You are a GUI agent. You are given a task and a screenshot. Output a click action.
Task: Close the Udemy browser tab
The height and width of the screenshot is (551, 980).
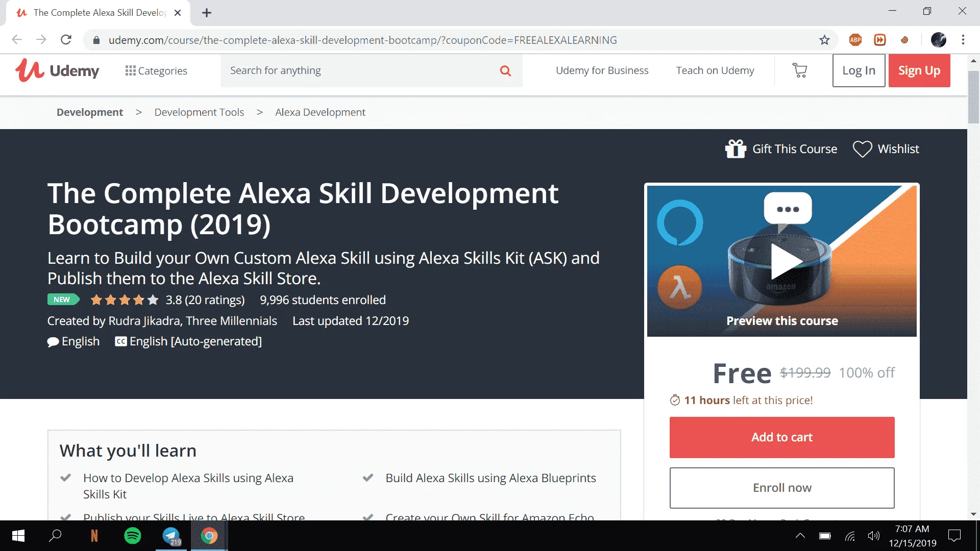click(x=178, y=13)
